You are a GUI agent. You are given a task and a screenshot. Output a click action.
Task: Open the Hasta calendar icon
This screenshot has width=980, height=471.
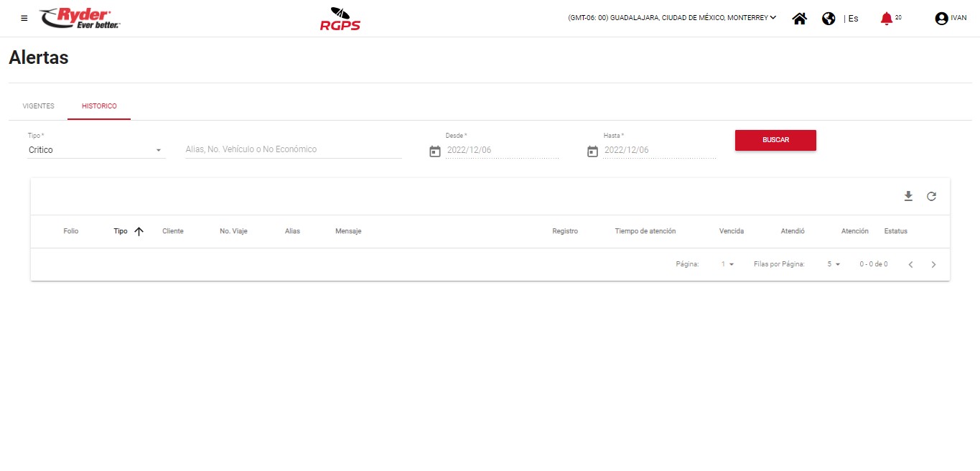[592, 151]
